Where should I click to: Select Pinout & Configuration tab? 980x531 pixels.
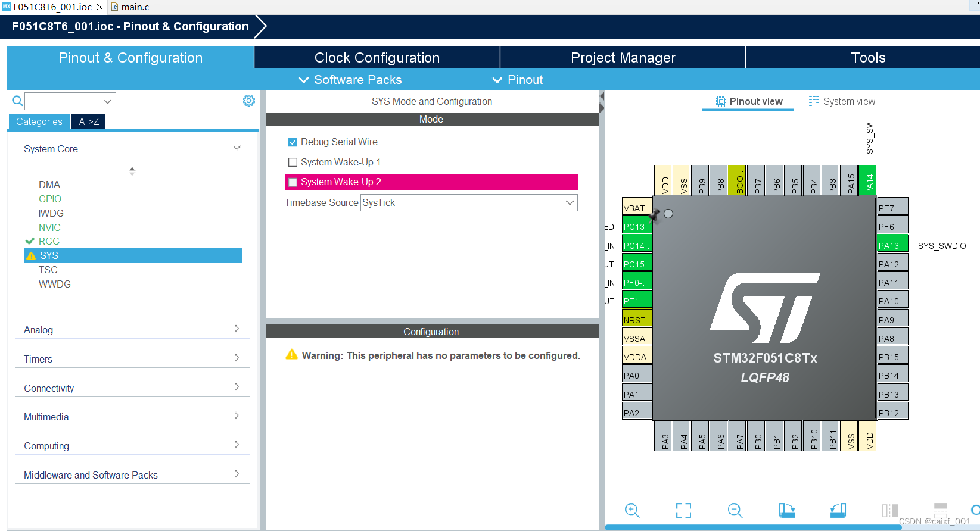pos(130,58)
